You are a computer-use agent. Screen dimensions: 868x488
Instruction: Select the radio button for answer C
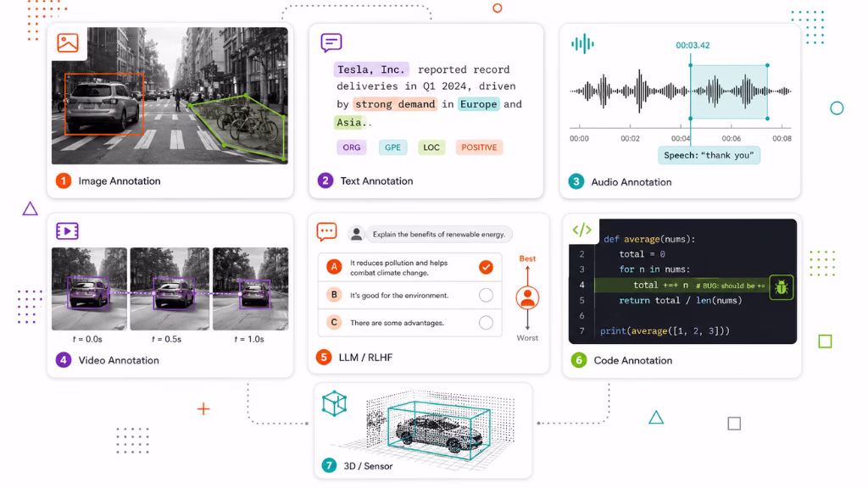pyautogui.click(x=486, y=323)
